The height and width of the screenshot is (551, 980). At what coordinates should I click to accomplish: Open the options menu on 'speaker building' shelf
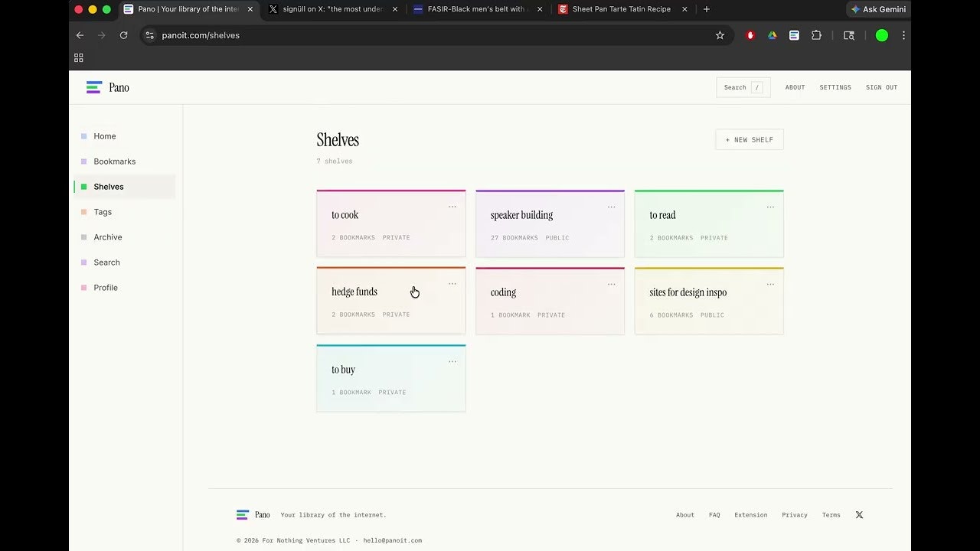[x=612, y=207]
